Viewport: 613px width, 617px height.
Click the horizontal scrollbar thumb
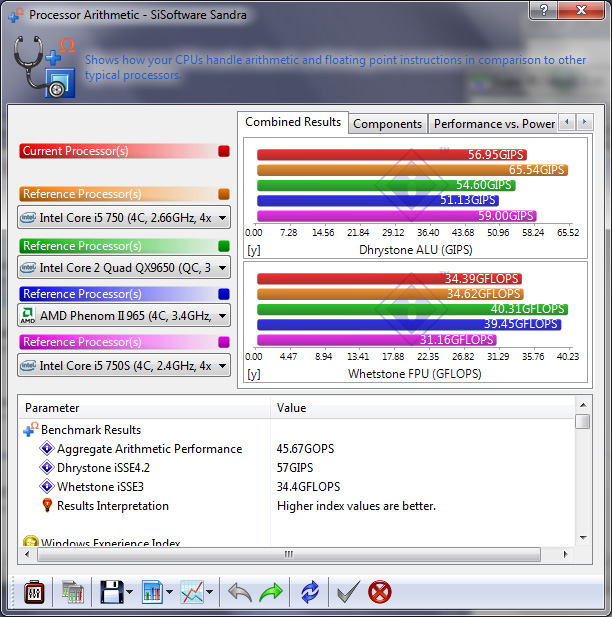click(x=289, y=554)
